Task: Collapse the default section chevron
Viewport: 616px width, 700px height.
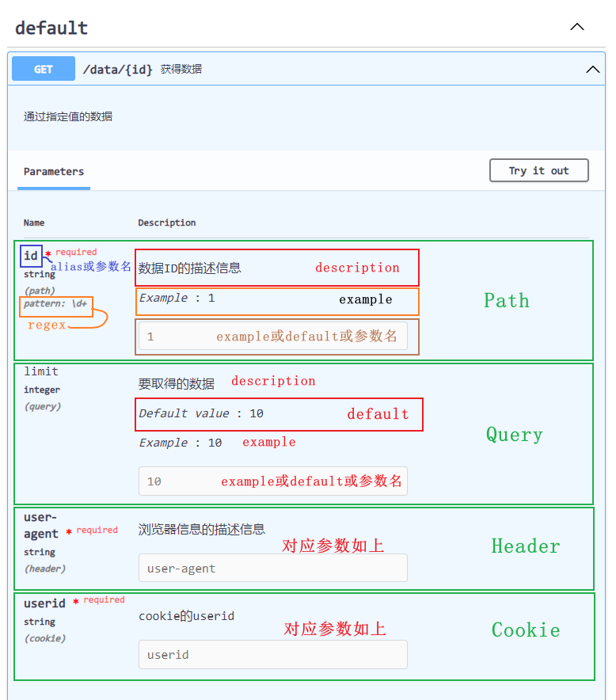Action: coord(577,27)
